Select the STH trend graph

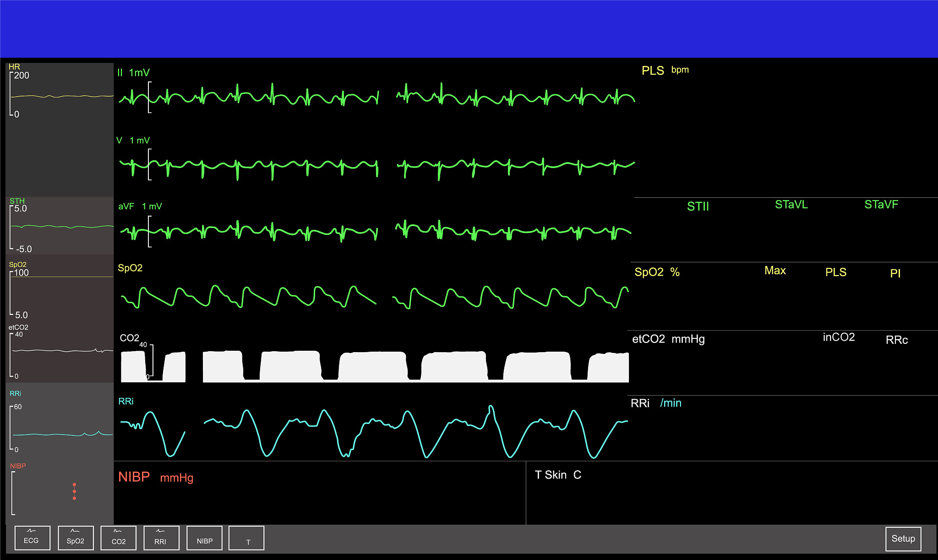(x=61, y=226)
